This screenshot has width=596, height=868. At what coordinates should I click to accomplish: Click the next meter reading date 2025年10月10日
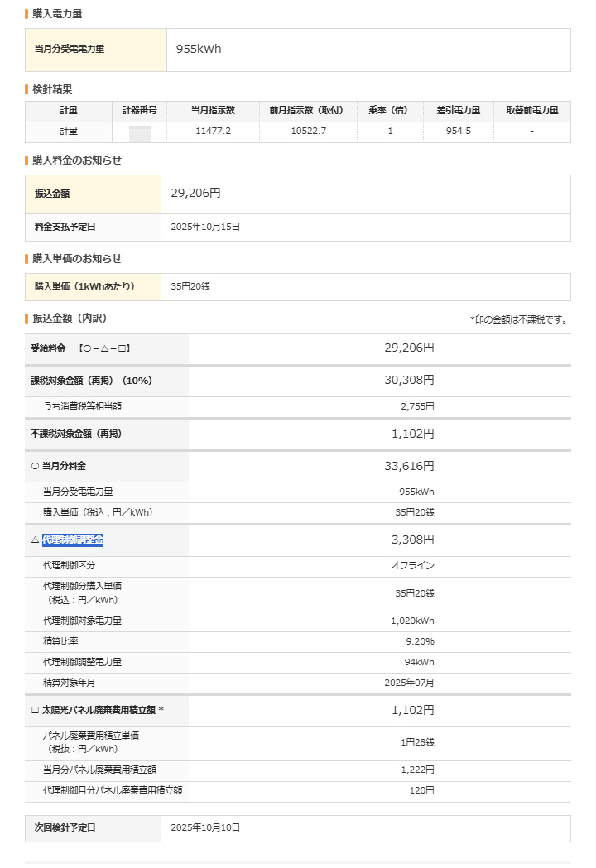click(205, 827)
